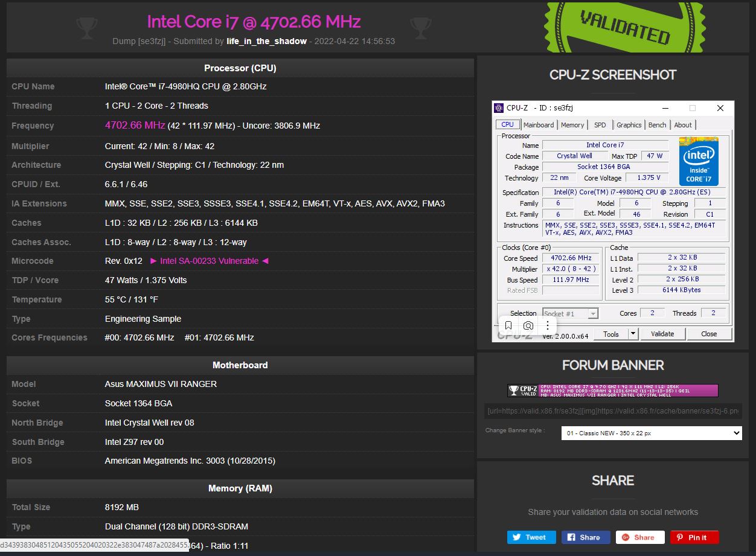Screen dimensions: 756x556
Task: Click the pink 4702.66 MHz frequency value
Action: click(135, 125)
